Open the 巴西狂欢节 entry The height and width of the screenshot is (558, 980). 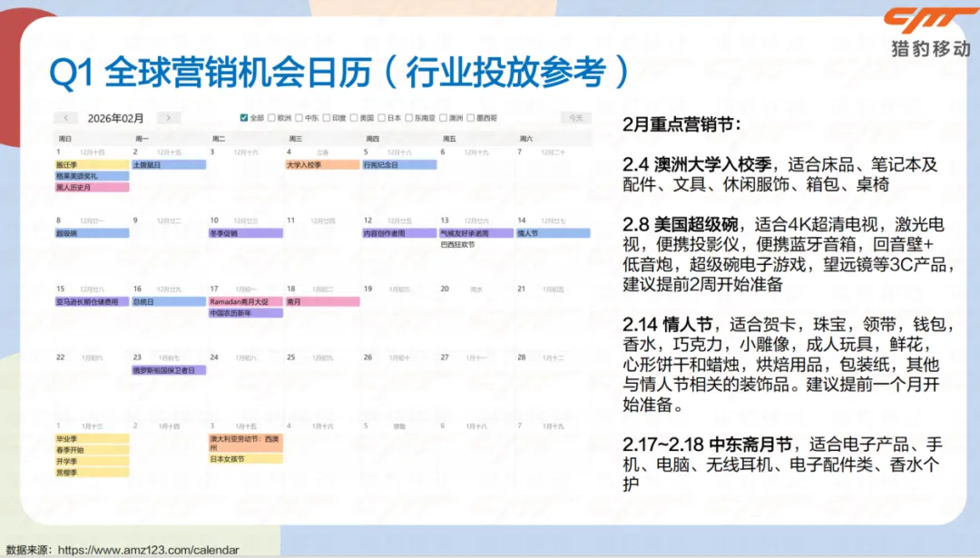click(x=457, y=244)
